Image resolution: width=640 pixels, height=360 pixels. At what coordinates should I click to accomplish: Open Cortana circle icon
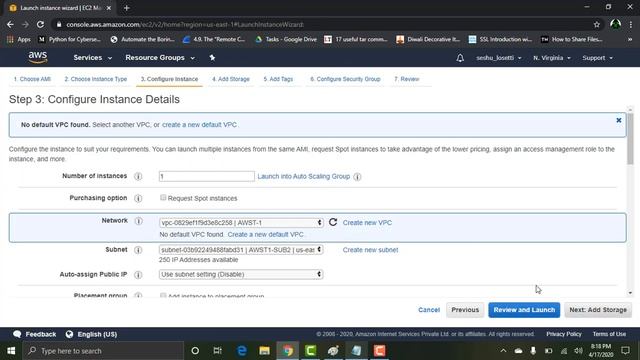click(x=195, y=351)
